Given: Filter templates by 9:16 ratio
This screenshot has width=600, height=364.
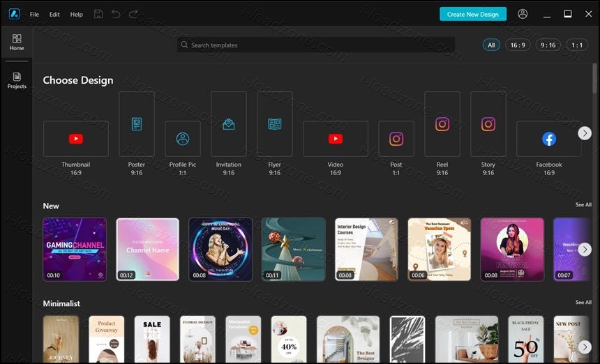Looking at the screenshot, I should pos(548,45).
